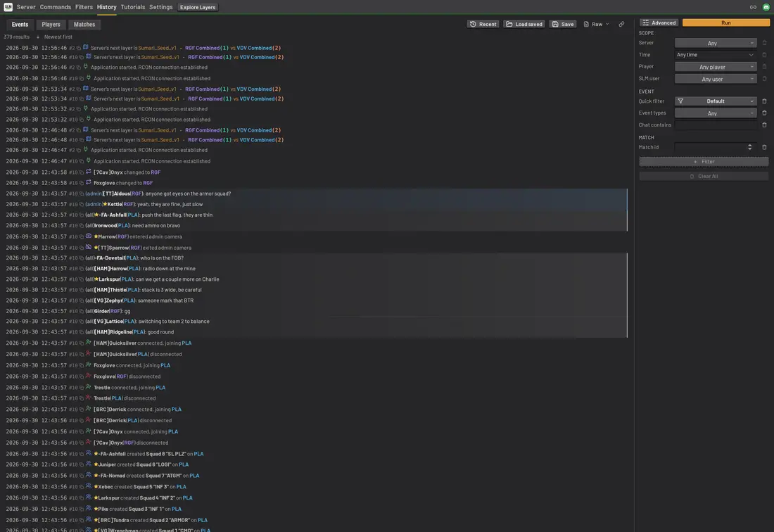Copy icon on Girder 'gg' chat row
The width and height of the screenshot is (774, 532).
click(x=82, y=312)
